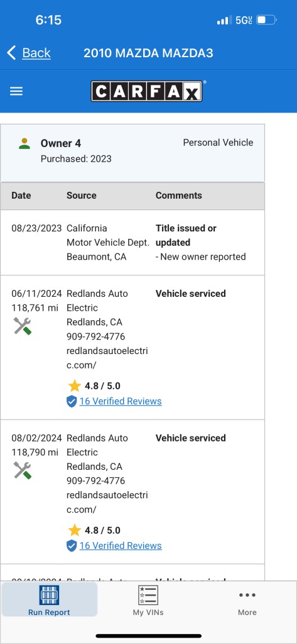Select the Owner 4 header section
This screenshot has width=297, height=644.
(132, 153)
